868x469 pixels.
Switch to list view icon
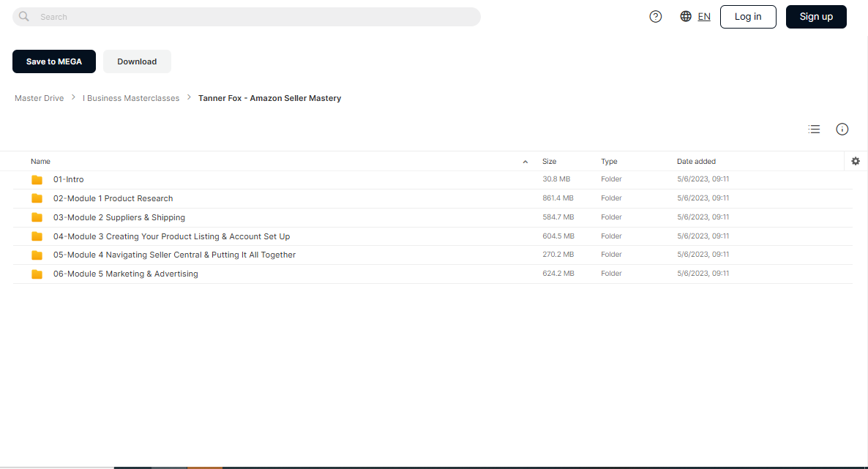coord(814,129)
